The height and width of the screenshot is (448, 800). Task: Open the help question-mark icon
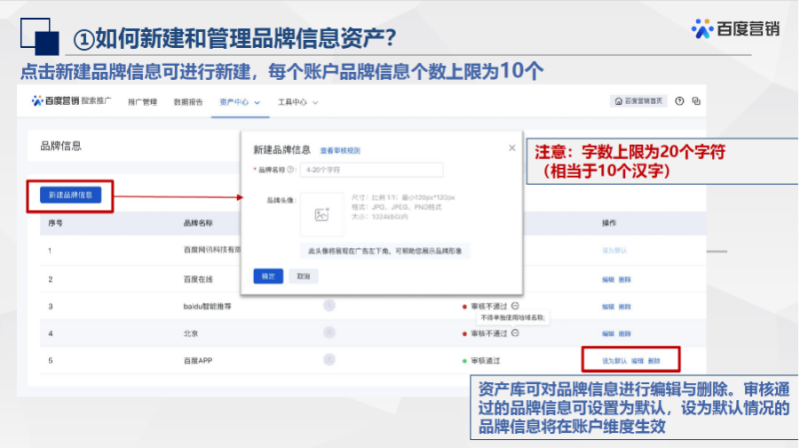pos(680,101)
